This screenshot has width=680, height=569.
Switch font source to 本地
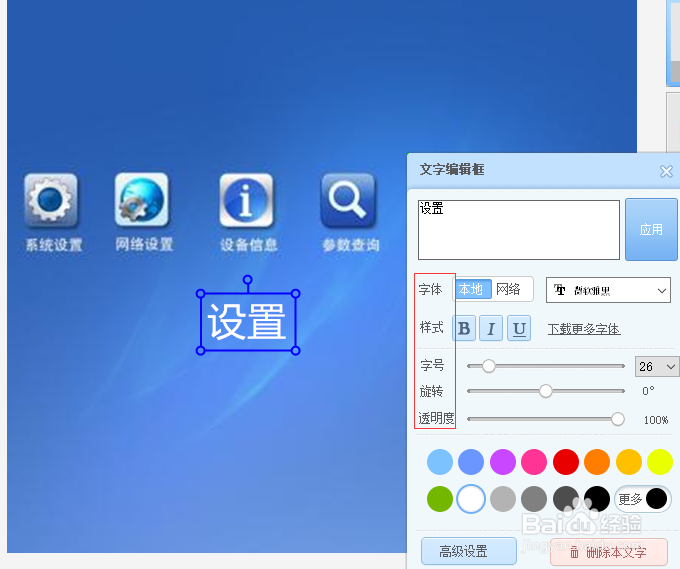point(471,289)
